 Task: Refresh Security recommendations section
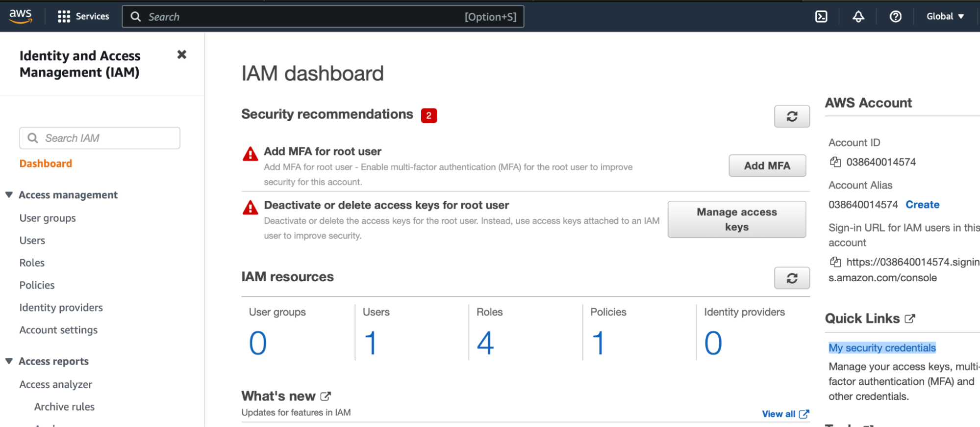pyautogui.click(x=792, y=116)
